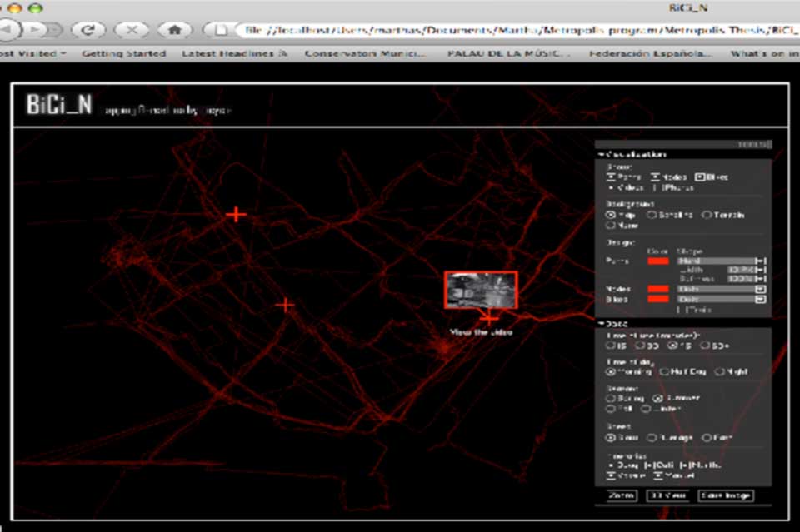Screen dimensions: 800x532
Task: Click the View the video link
Action: [481, 332]
